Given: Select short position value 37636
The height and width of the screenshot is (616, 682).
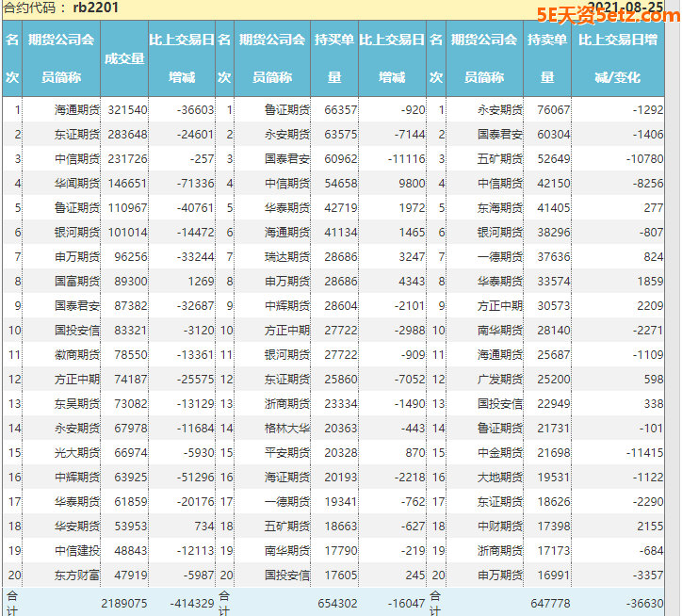Looking at the screenshot, I should pyautogui.click(x=553, y=256).
